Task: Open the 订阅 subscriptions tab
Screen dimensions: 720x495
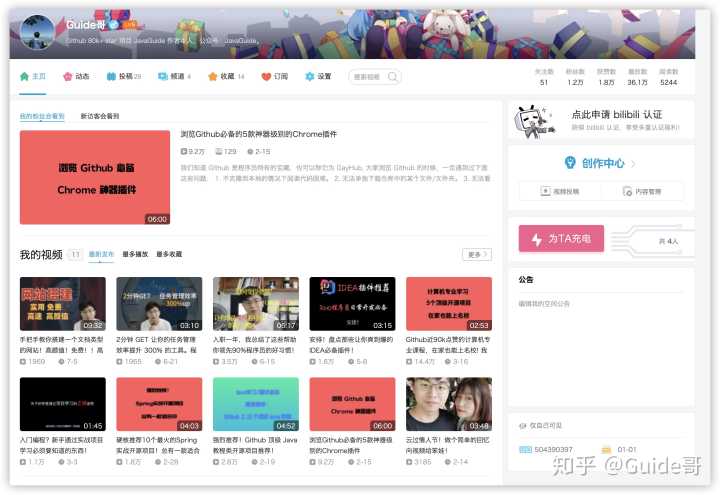Action: 275,76
